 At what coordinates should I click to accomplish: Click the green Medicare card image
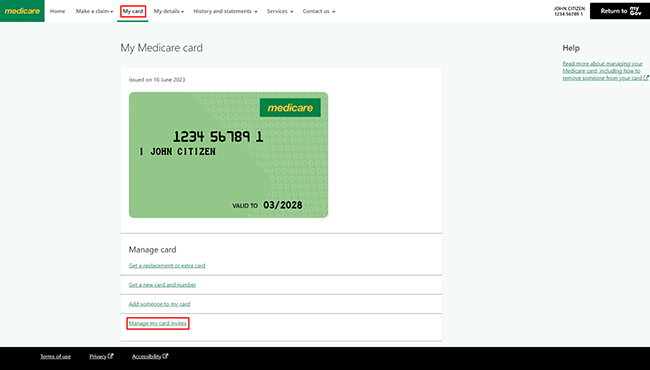click(228, 155)
